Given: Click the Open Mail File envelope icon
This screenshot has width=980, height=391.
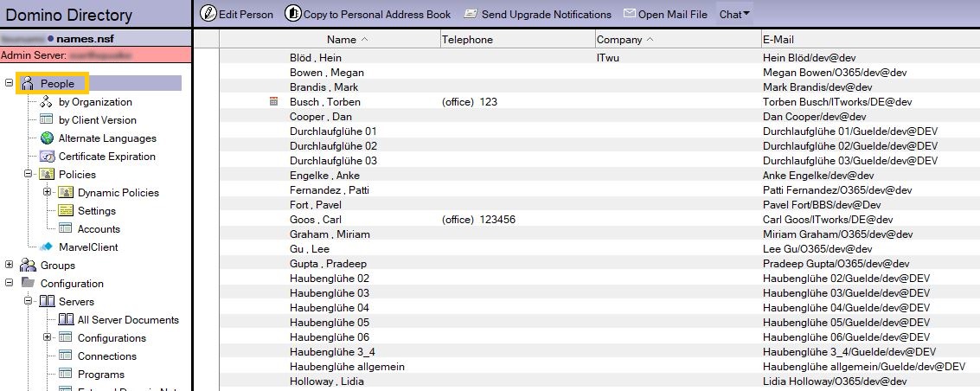Looking at the screenshot, I should [630, 14].
